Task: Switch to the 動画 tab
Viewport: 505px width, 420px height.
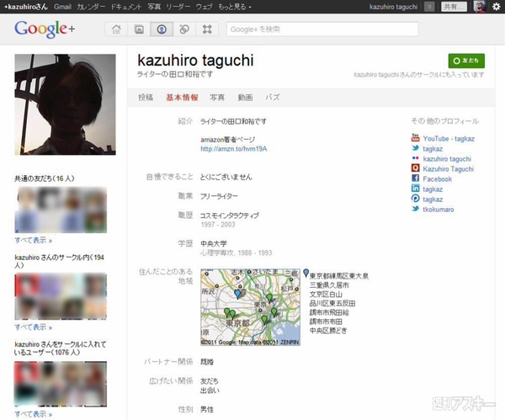Action: 245,98
